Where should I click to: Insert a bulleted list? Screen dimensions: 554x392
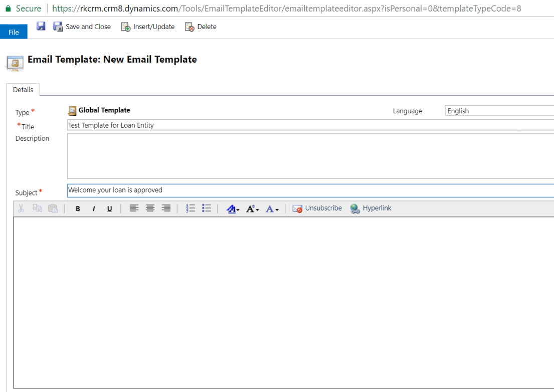pos(207,209)
